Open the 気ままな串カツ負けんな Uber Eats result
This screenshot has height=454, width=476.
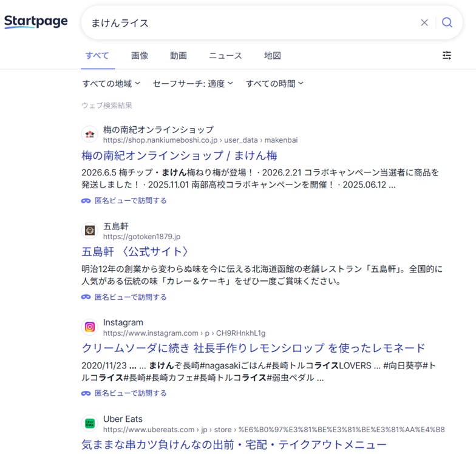pos(234,444)
